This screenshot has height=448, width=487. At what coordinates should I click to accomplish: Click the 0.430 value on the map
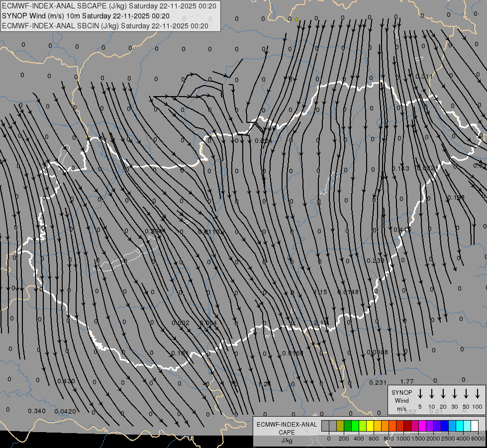(x=66, y=381)
